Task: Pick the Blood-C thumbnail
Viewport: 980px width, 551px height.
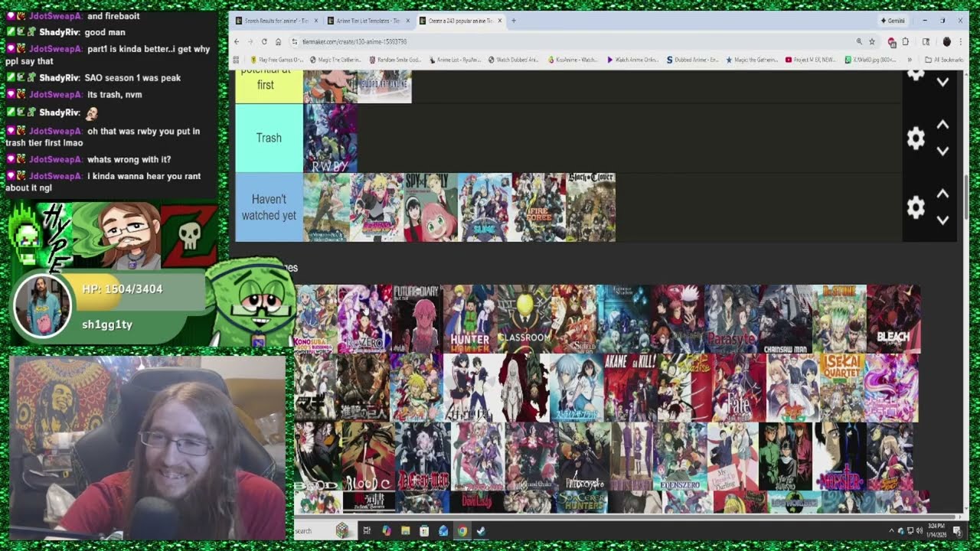Action: click(368, 457)
